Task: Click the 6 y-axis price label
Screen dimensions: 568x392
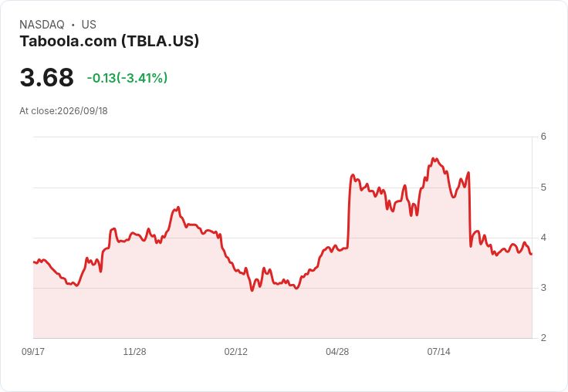Action: 543,137
